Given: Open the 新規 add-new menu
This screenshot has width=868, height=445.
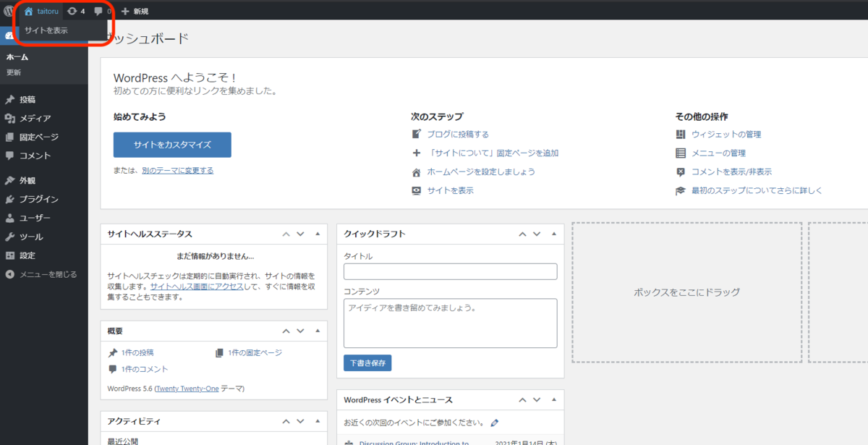Looking at the screenshot, I should point(135,12).
